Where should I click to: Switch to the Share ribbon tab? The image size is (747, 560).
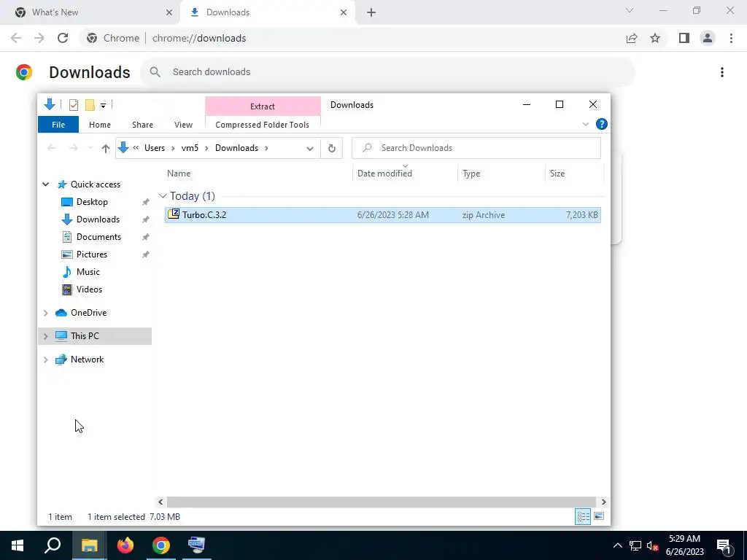coord(142,125)
